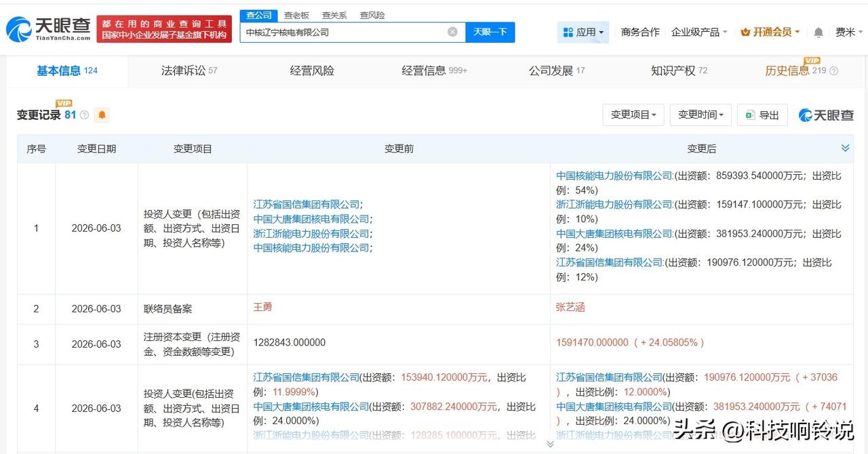Viewport: 868px width, 454px height.
Task: Open 中国大唐集团核电有限公司 link in row 1 变更后
Action: point(615,234)
